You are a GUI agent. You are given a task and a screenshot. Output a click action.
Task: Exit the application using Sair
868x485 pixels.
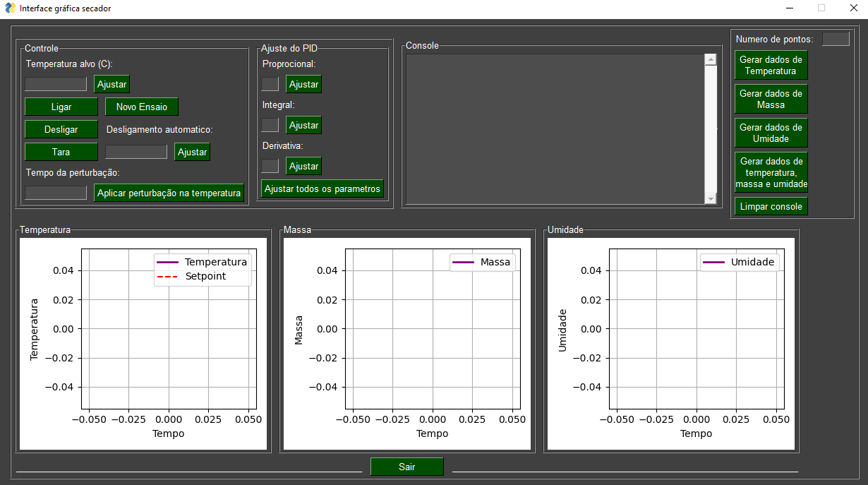pyautogui.click(x=406, y=466)
